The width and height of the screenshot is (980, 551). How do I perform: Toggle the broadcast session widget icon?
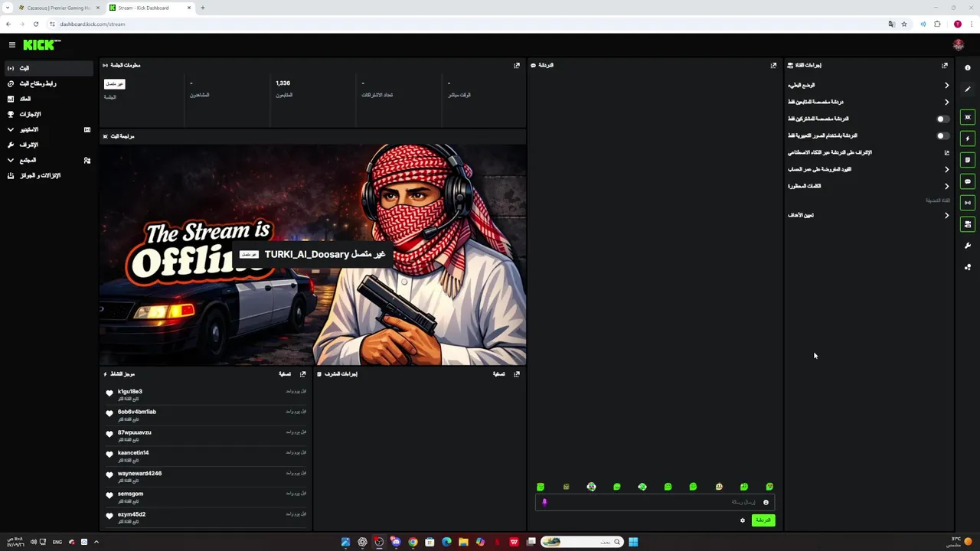[968, 203]
